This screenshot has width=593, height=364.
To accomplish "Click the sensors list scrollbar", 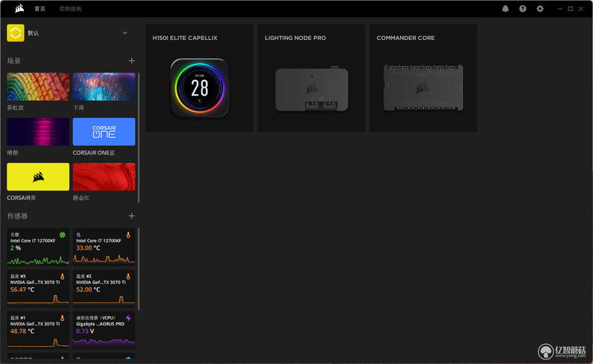I will [x=139, y=269].
